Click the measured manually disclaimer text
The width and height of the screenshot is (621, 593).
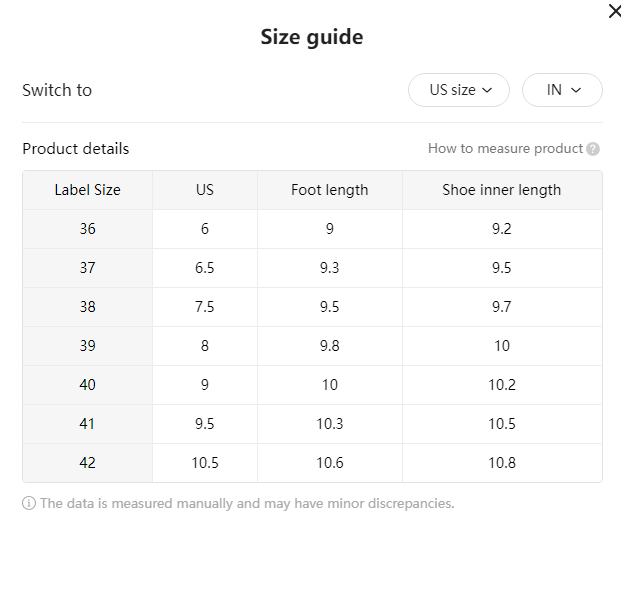pos(247,503)
